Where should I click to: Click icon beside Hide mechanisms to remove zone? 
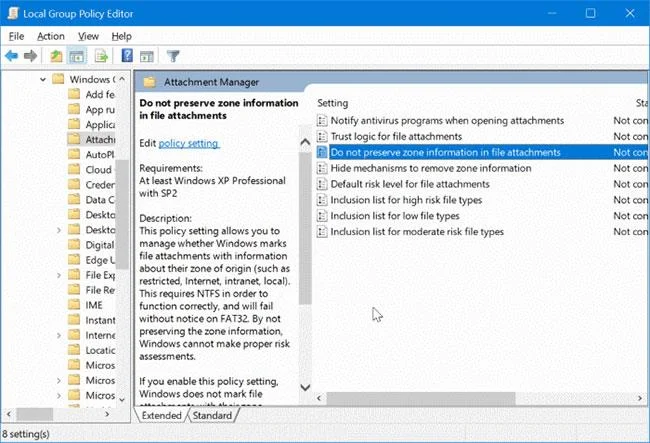click(x=322, y=168)
